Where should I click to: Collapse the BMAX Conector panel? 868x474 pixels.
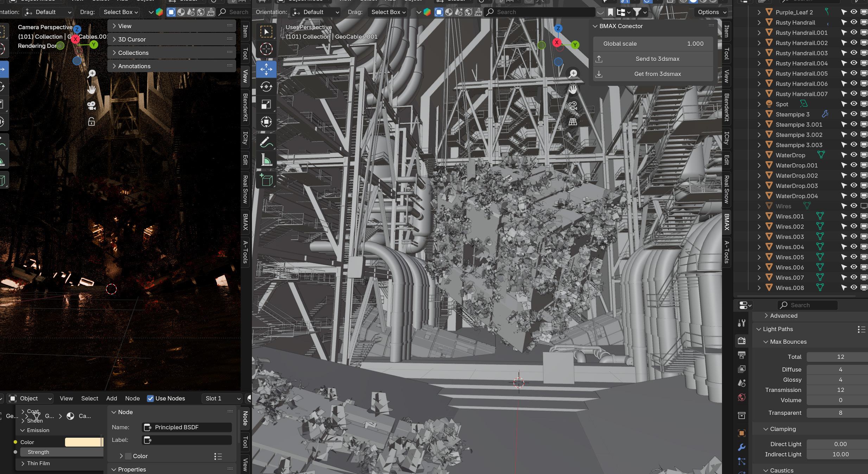(595, 26)
